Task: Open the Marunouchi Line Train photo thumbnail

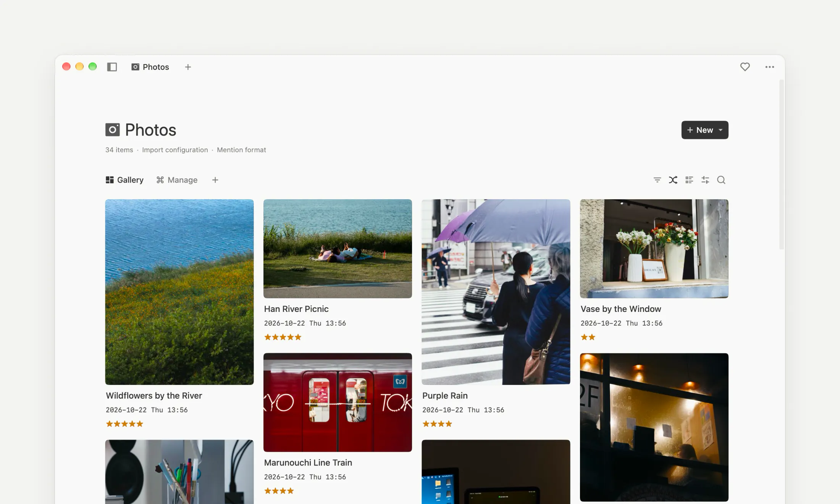Action: click(x=338, y=402)
